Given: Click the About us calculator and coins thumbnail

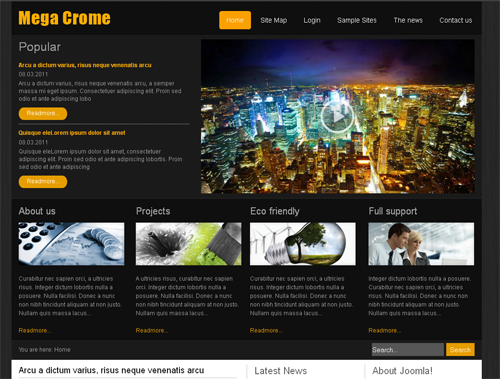Looking at the screenshot, I should pyautogui.click(x=71, y=244).
